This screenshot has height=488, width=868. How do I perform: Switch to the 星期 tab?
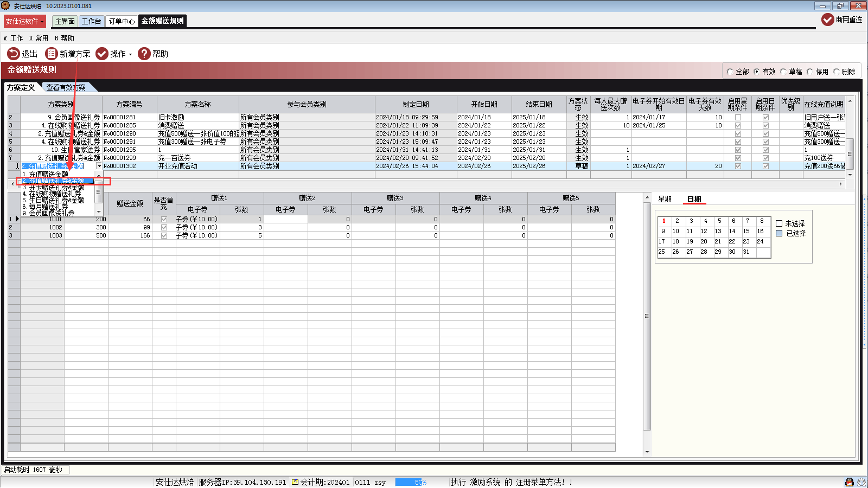[x=665, y=199]
